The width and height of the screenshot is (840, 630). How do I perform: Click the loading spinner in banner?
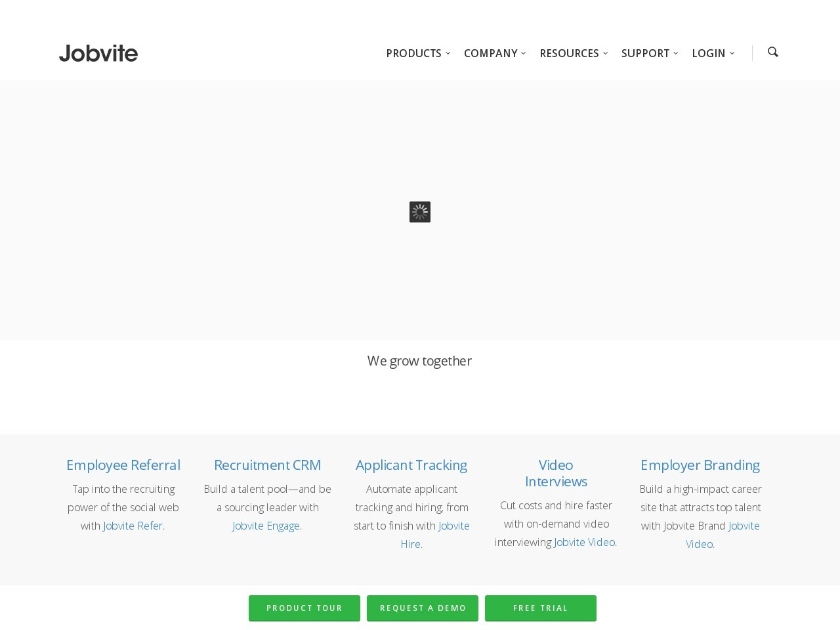click(x=420, y=212)
